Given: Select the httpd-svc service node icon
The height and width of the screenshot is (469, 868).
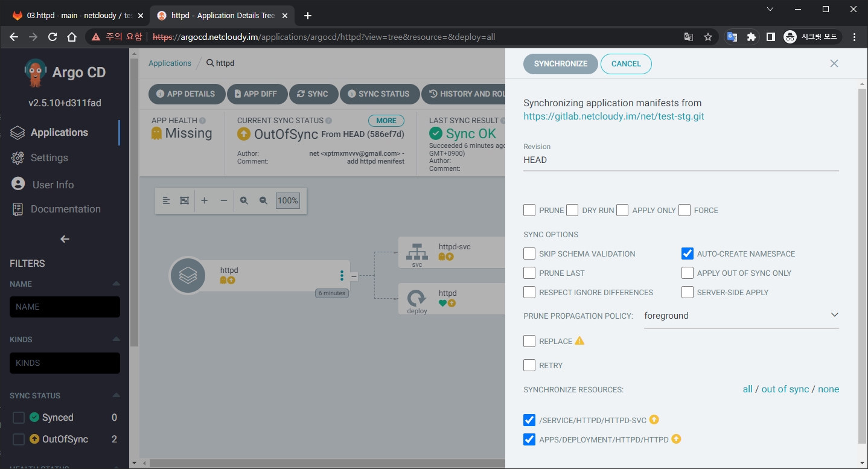Looking at the screenshot, I should point(417,250).
